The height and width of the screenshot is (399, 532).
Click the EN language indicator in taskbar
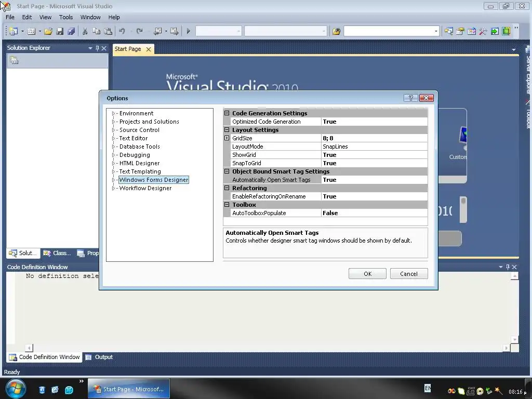coord(428,388)
